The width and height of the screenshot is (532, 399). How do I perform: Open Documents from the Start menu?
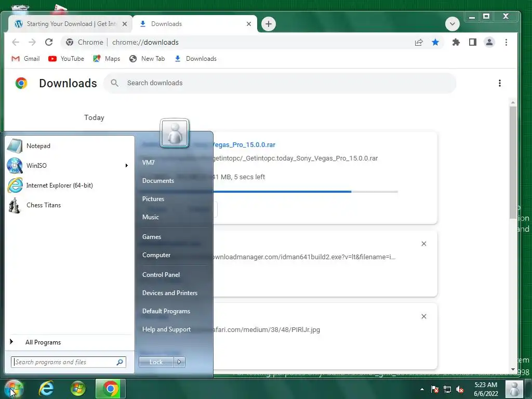point(158,181)
